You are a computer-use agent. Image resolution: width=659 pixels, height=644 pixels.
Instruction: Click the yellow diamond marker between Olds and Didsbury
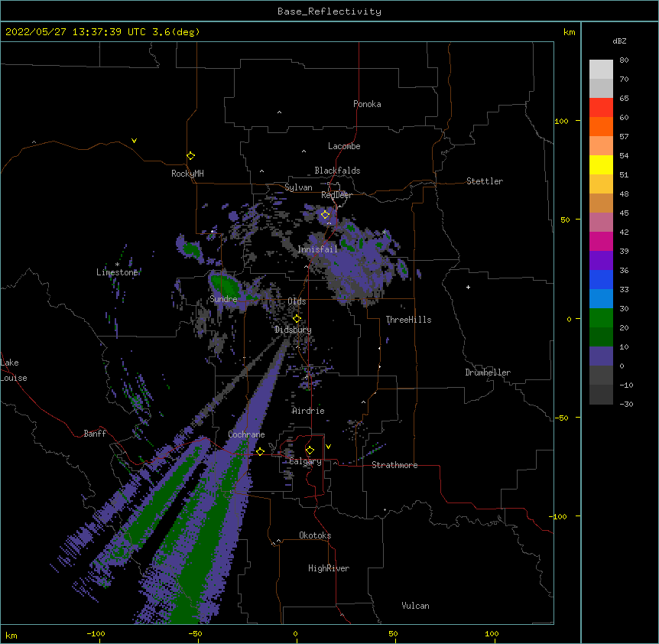tap(297, 319)
